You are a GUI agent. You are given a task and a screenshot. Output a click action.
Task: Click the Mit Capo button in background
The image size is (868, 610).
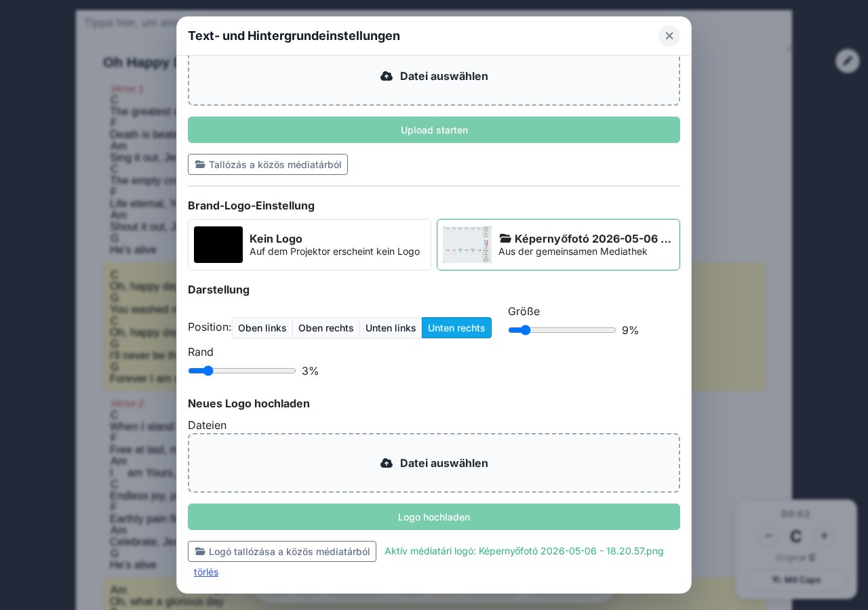click(796, 580)
